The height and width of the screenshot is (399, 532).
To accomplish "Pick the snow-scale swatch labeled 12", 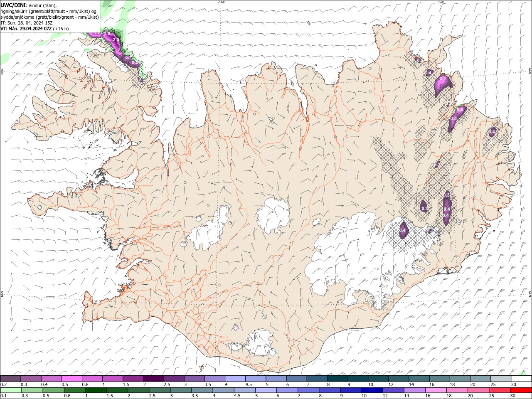I will point(399,379).
